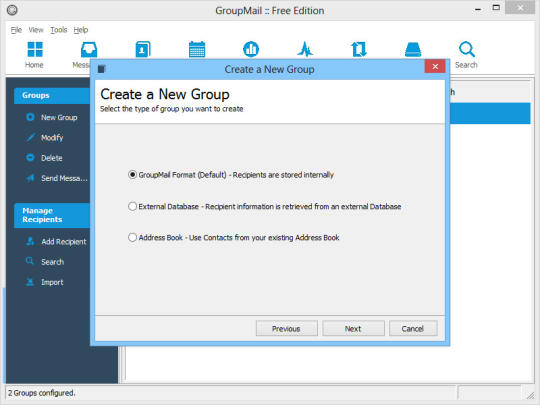Click the Modify link in sidebar
The height and width of the screenshot is (405, 540).
(52, 138)
